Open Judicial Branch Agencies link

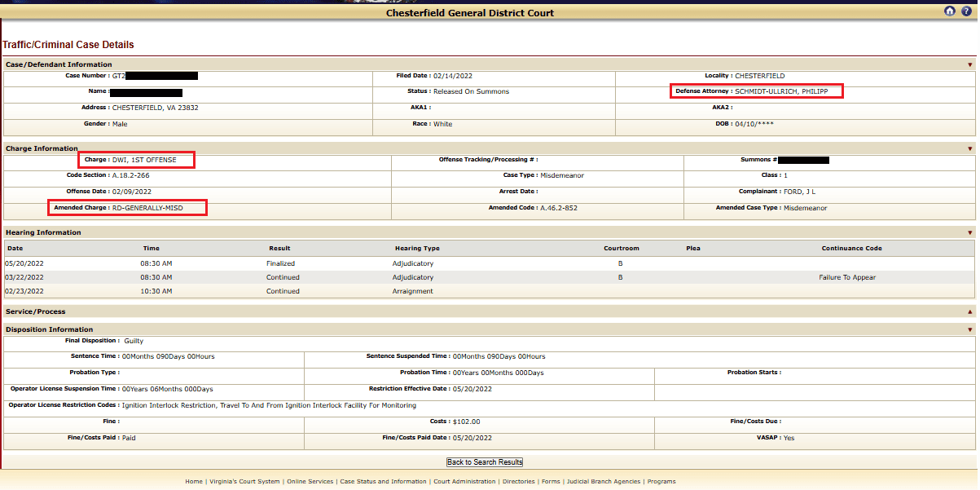point(604,482)
